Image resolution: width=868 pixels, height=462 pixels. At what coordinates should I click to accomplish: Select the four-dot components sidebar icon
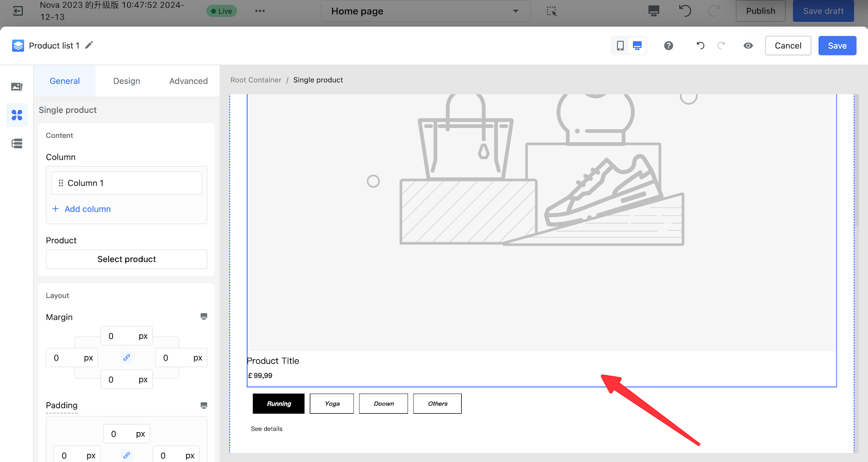[17, 115]
